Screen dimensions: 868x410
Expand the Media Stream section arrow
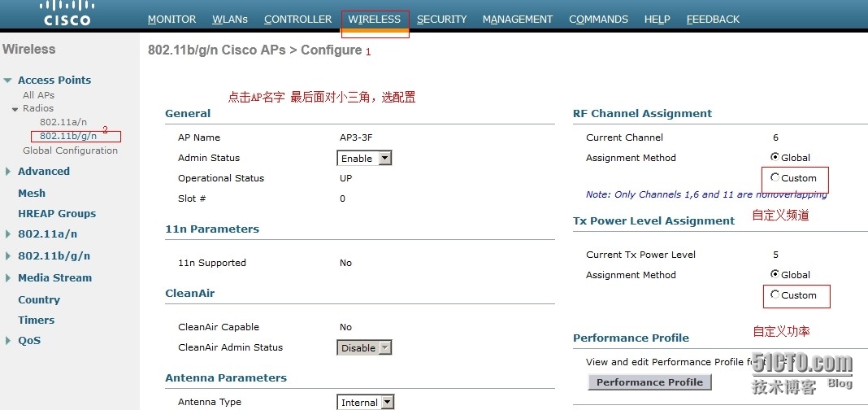point(8,278)
